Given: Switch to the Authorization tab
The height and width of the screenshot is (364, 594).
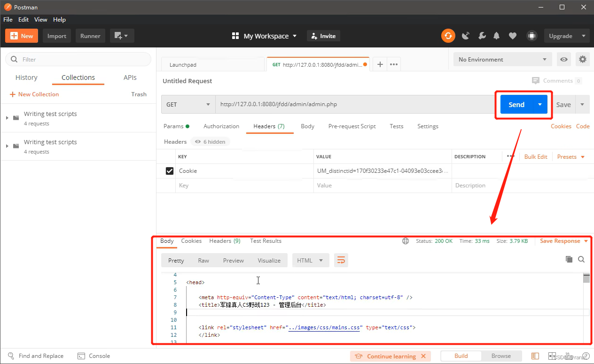Looking at the screenshot, I should click(x=221, y=126).
